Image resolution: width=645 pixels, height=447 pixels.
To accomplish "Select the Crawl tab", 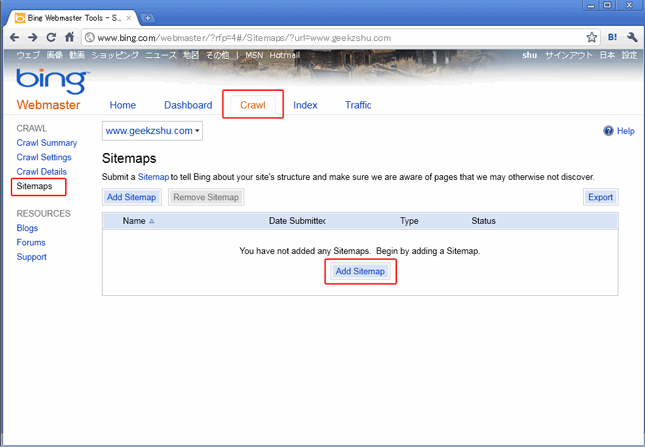I will pos(253,105).
